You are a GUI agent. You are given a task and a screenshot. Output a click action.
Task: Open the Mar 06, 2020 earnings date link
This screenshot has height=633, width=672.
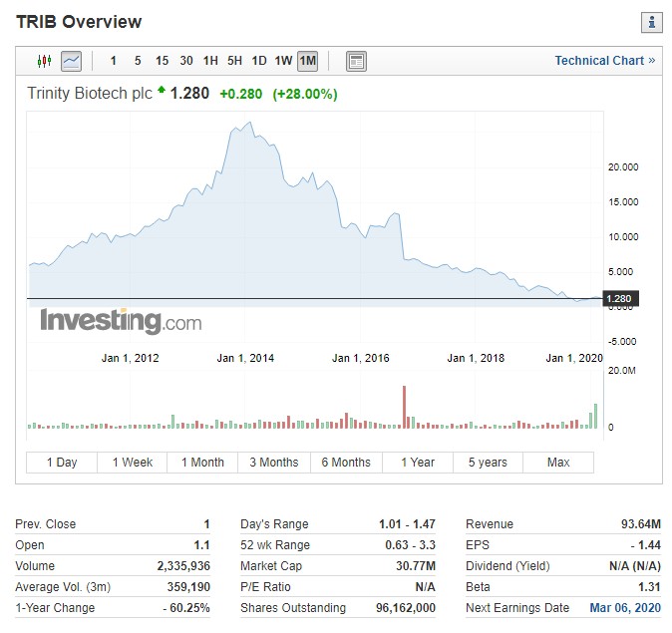coord(625,608)
